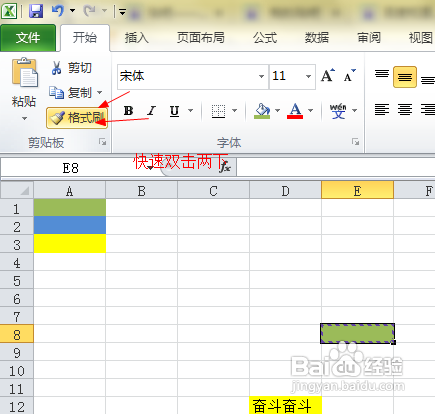Click the Cut (剪切) scissors icon

(x=56, y=68)
